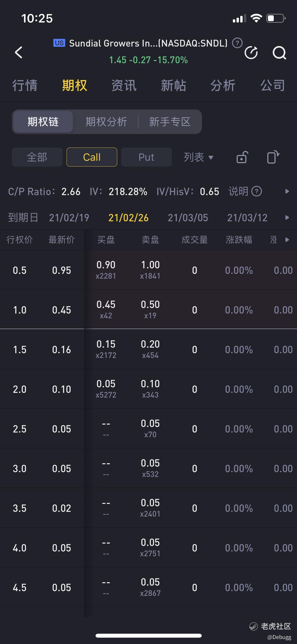Screen dimensions: 297x644
Task: Open the 新手专区 section
Action: [170, 122]
